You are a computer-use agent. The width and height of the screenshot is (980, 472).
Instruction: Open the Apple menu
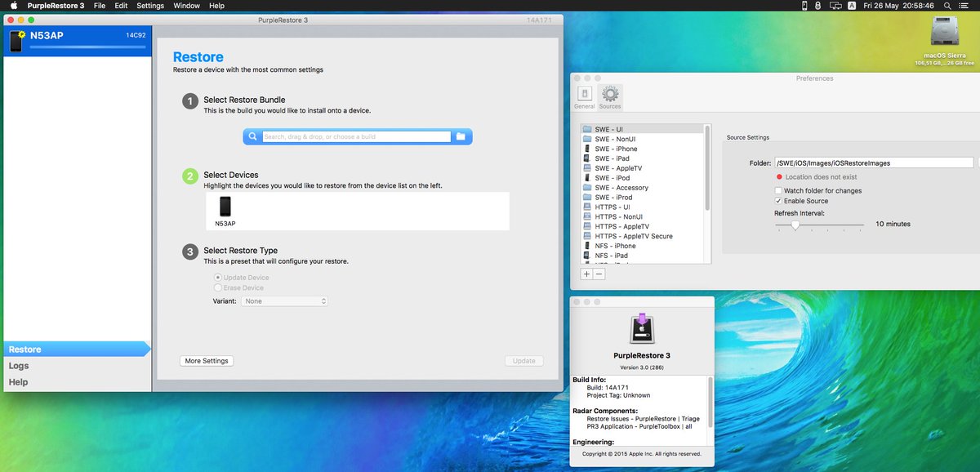14,5
